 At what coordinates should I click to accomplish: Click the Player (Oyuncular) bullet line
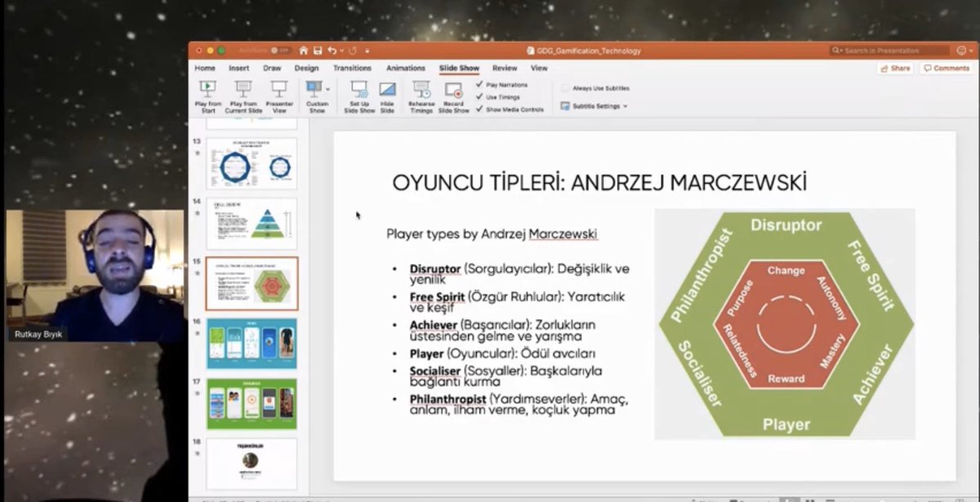[x=502, y=353]
